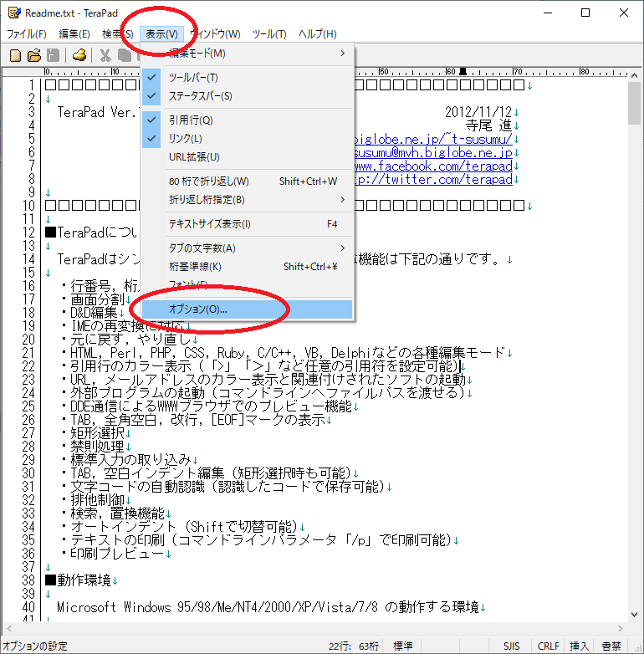Click the CRLF line-ending status entry
Screen dimensions: 644x654
(548, 646)
